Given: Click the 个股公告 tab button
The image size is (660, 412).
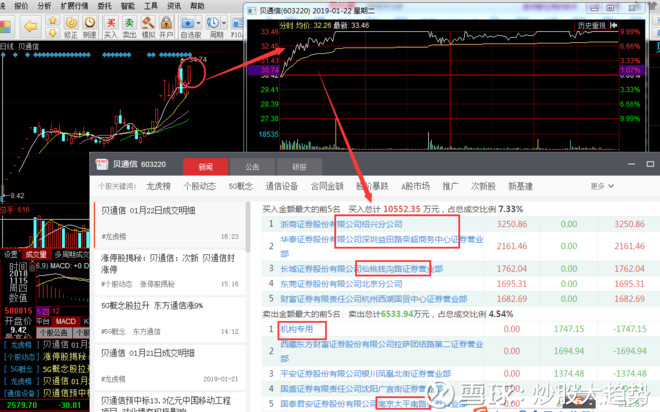Looking at the screenshot, I should point(54,333).
